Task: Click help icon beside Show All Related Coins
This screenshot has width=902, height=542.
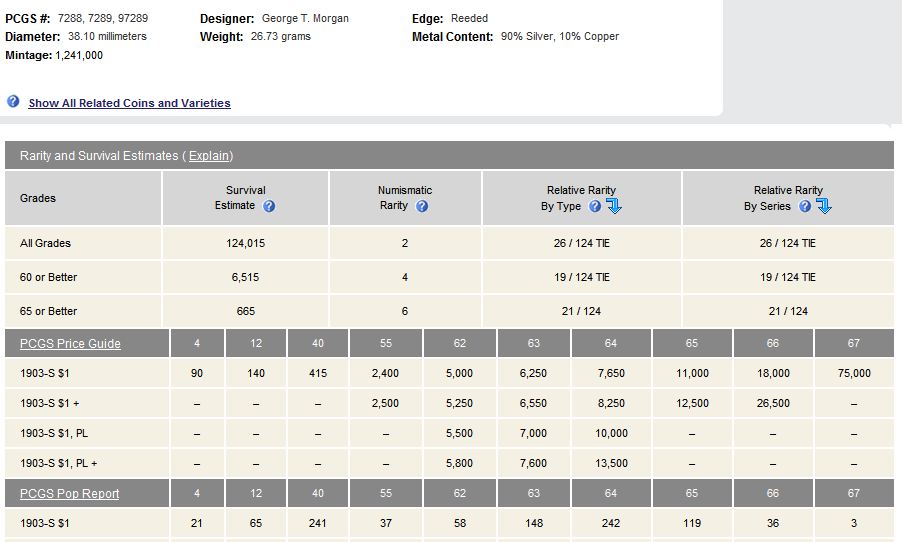Action: [x=13, y=102]
